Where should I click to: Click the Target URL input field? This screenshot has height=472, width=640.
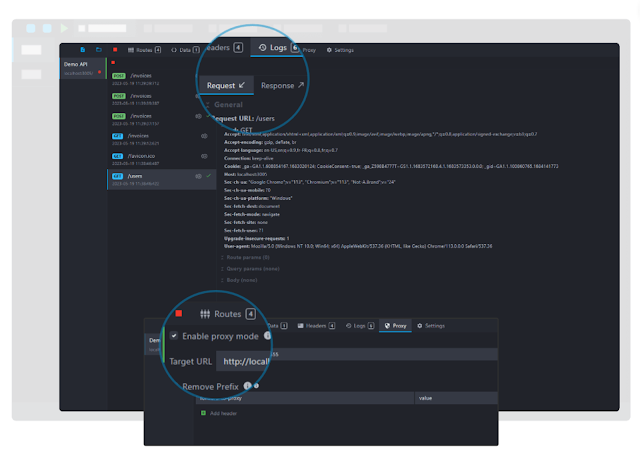[x=357, y=361]
